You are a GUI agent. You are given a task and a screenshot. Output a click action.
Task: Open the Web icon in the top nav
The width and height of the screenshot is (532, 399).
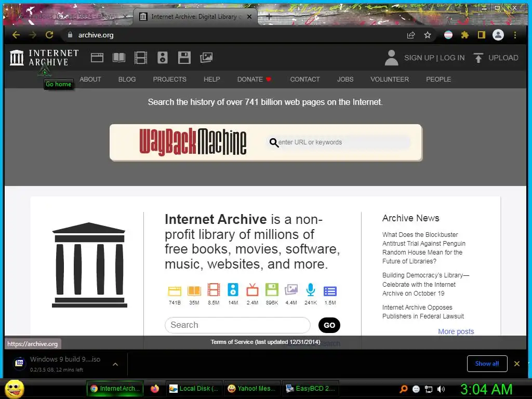97,58
